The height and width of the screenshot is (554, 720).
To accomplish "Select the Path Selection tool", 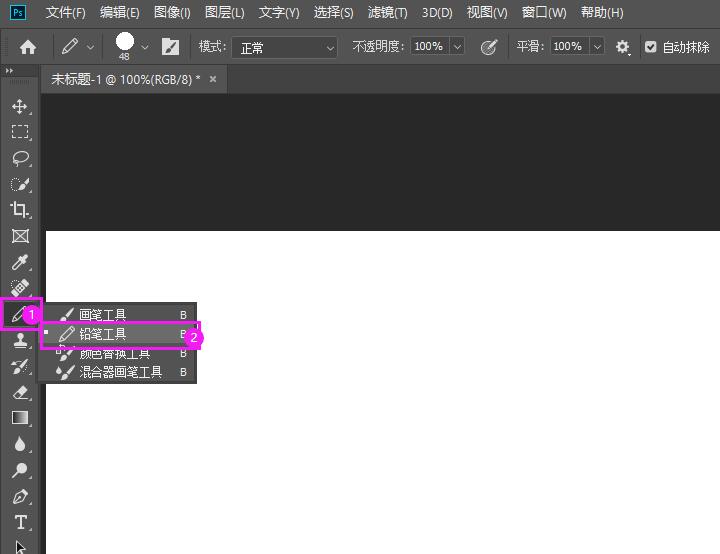I will click(20, 547).
